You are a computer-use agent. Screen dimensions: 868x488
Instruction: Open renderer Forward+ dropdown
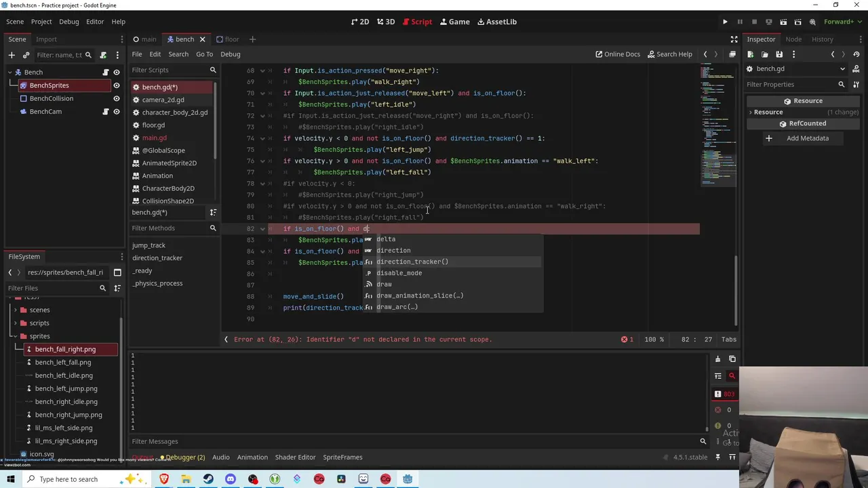click(842, 22)
